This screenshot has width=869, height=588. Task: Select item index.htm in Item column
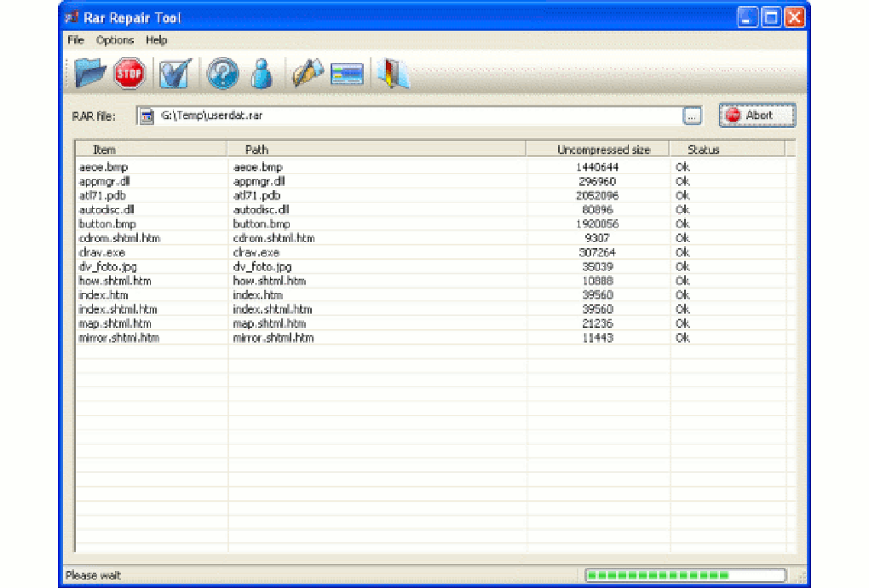[x=103, y=295]
